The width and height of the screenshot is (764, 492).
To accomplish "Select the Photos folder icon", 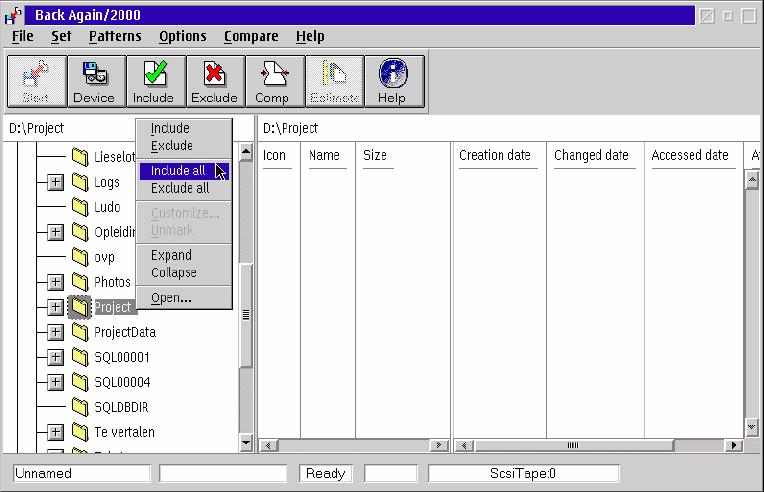I will 80,282.
